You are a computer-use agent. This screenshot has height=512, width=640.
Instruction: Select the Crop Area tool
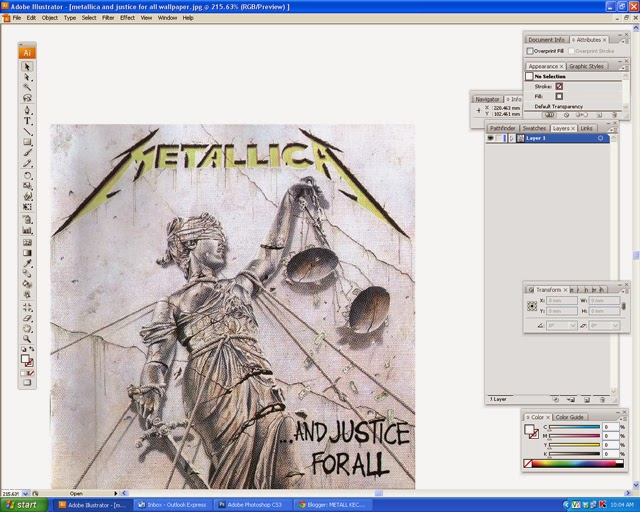click(x=27, y=307)
